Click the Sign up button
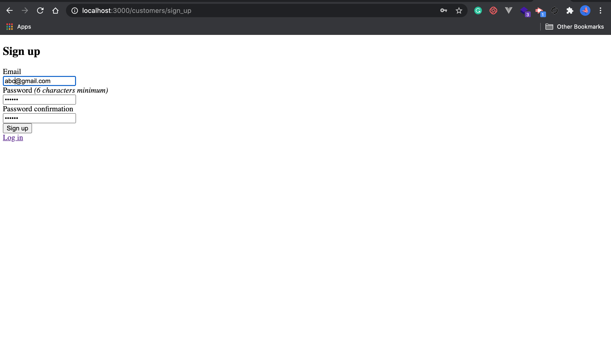611x364 pixels. (17, 128)
